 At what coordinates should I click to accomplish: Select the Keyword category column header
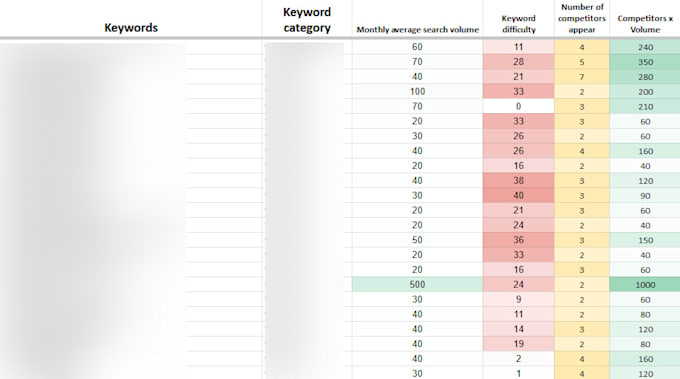pos(307,20)
